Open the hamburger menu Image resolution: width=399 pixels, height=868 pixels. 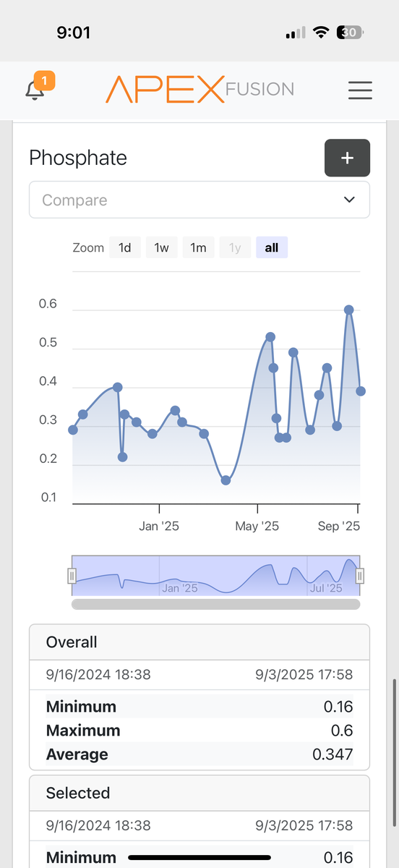coord(360,90)
